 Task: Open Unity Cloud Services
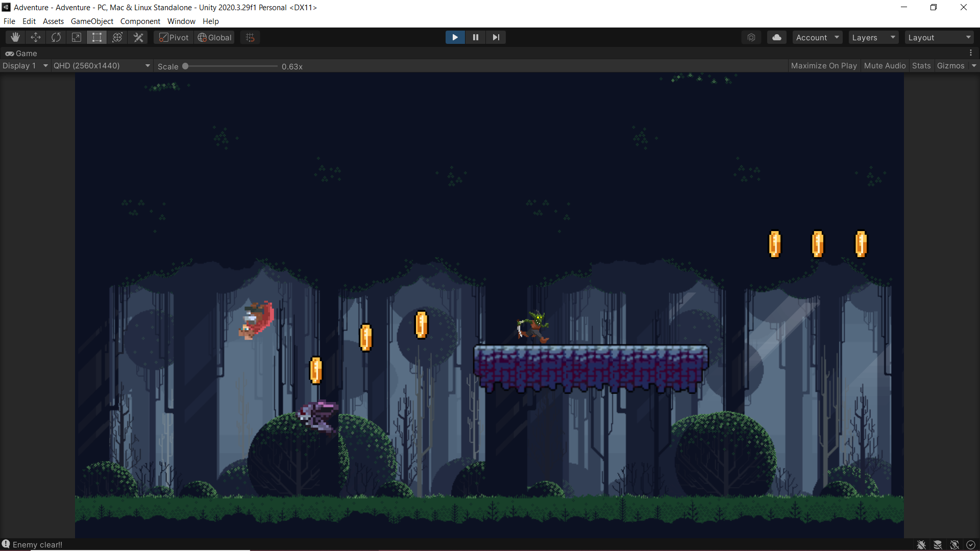click(776, 37)
